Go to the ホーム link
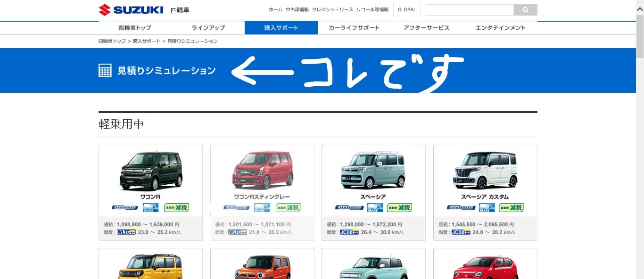 (275, 10)
